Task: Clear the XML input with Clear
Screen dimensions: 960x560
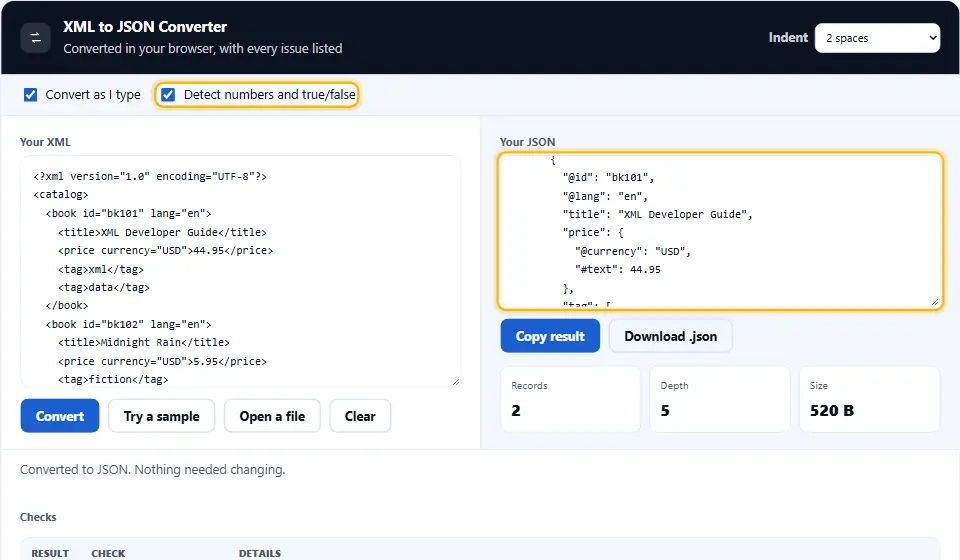Action: click(x=360, y=416)
